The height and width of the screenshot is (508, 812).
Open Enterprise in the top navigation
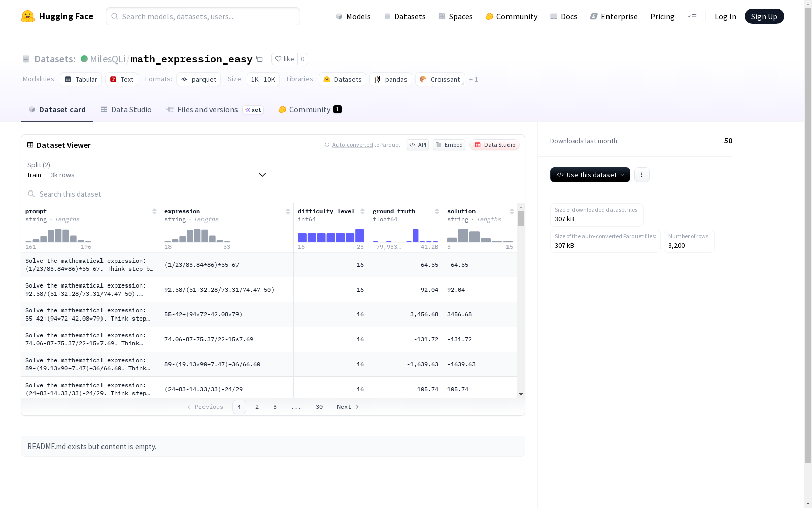(x=614, y=16)
